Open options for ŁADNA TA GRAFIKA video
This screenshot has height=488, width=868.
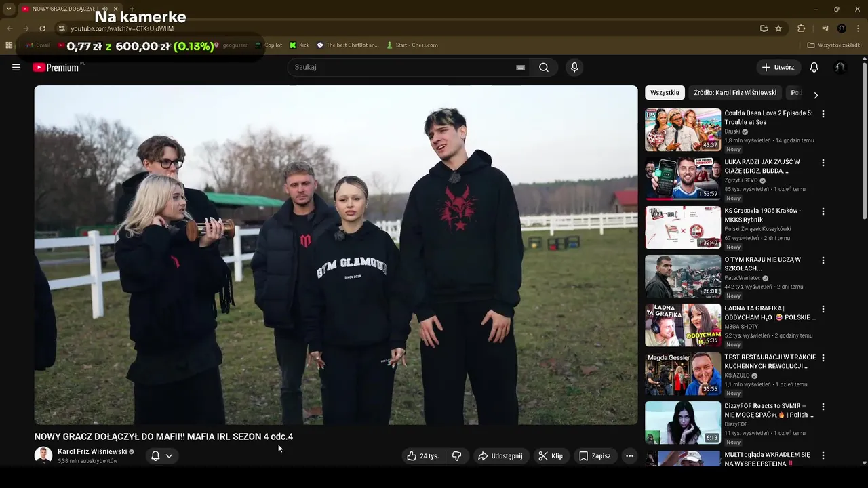coord(823,309)
